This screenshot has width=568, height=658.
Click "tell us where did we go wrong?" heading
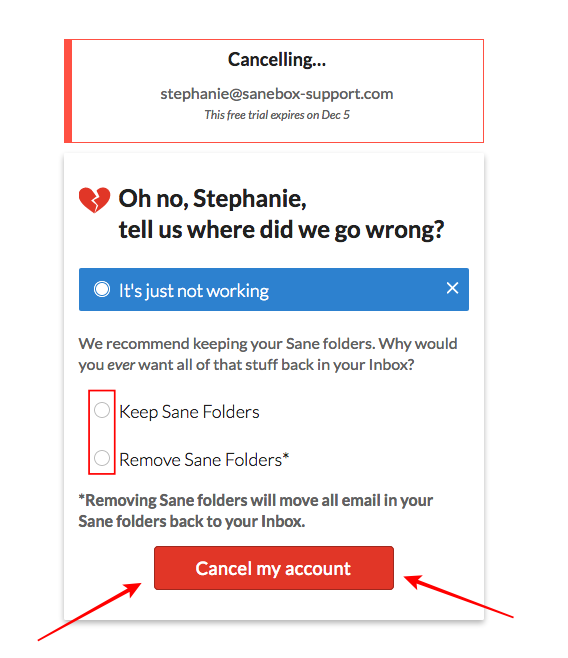(x=281, y=230)
